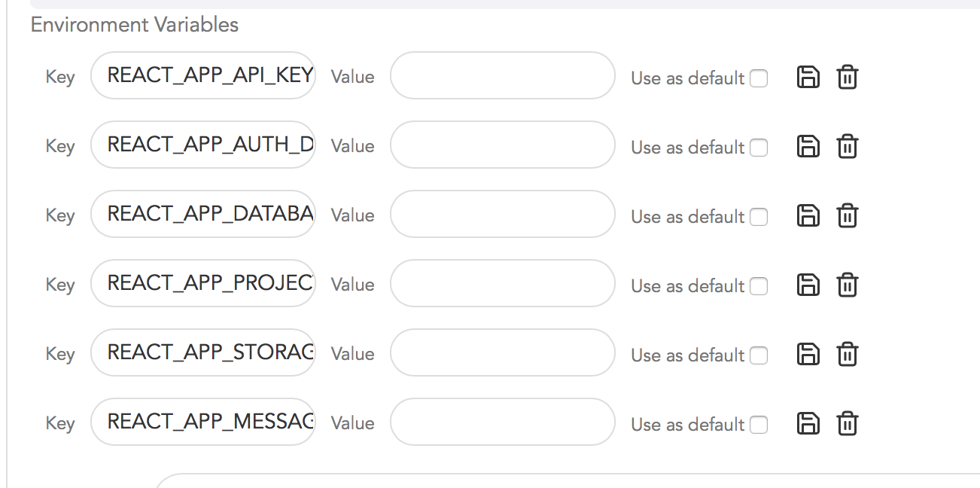Click the REACT_APP_MESSAG key field
The image size is (980, 488).
203,422
